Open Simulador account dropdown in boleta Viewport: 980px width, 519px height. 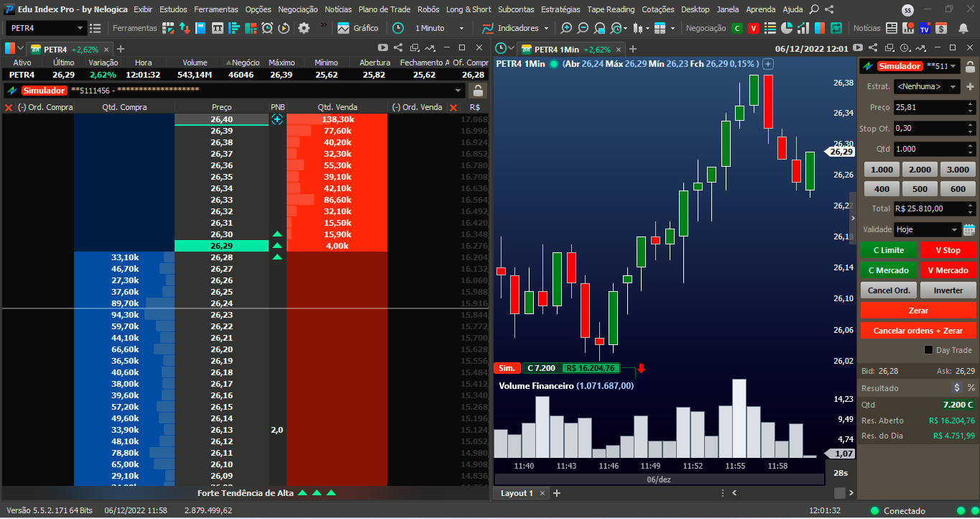pyautogui.click(x=953, y=66)
